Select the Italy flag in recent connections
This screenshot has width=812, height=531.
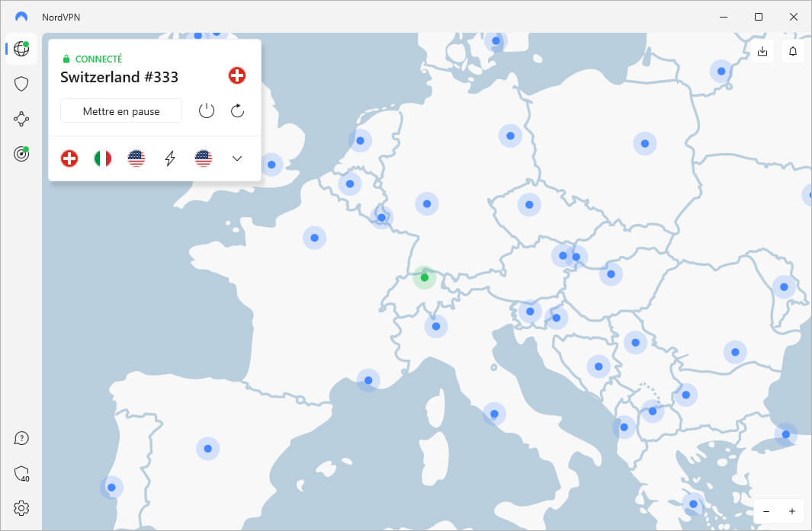pos(102,158)
